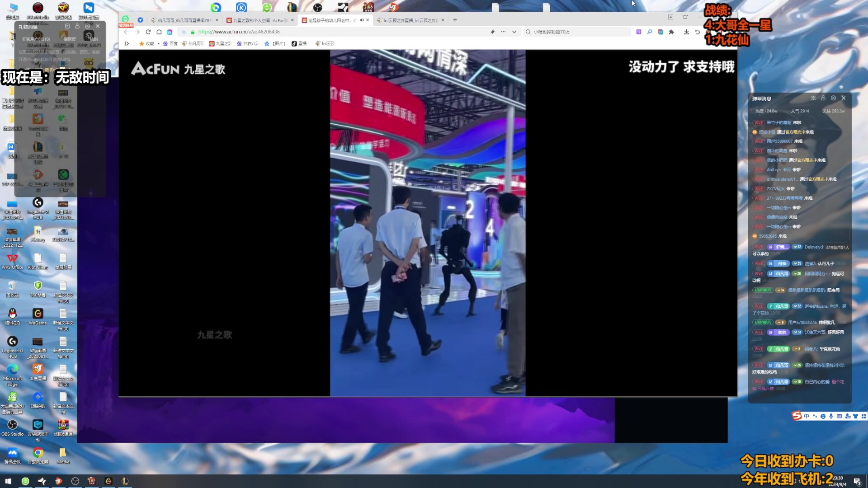Close the 礼物消息 panel

coord(98,27)
